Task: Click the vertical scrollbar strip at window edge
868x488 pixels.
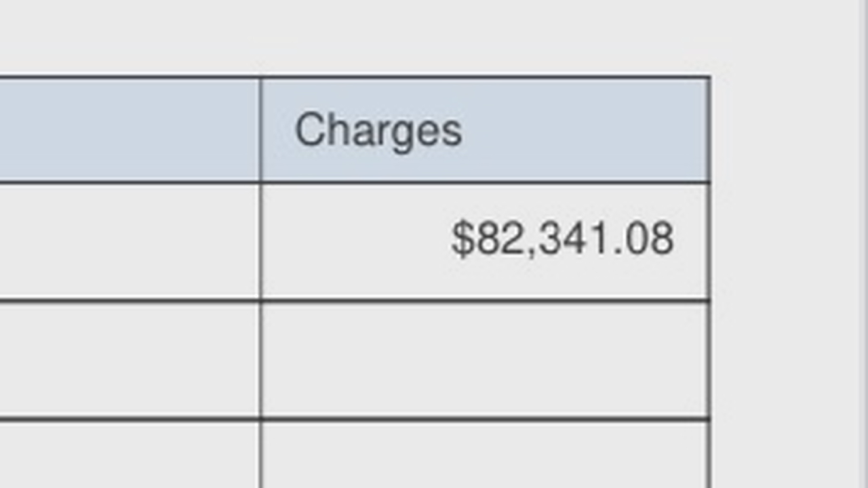Action: coord(863,244)
